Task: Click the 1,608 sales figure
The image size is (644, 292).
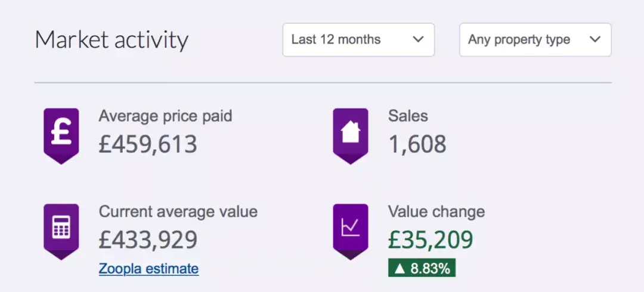Action: (417, 144)
